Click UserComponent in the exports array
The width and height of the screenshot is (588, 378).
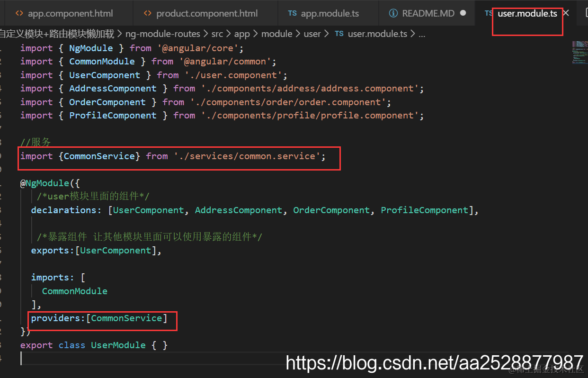pyautogui.click(x=116, y=250)
